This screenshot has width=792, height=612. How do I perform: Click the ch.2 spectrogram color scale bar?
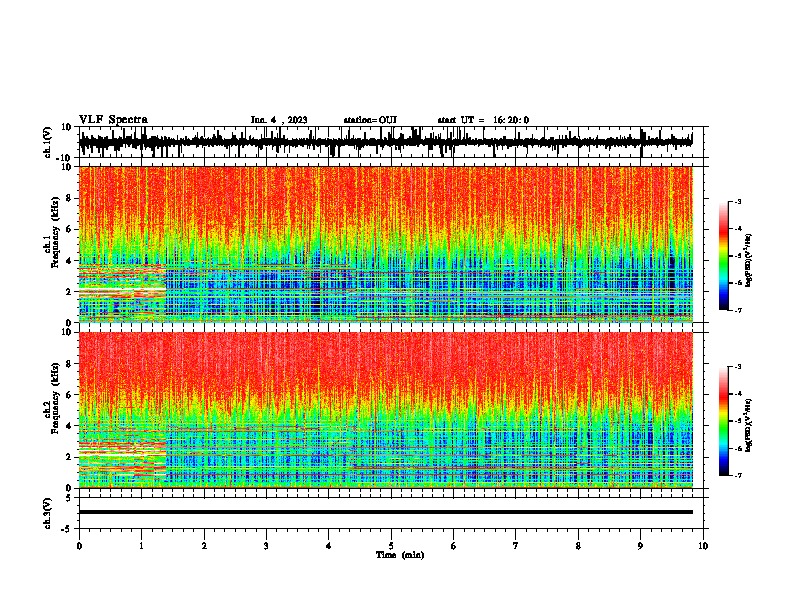[x=724, y=421]
